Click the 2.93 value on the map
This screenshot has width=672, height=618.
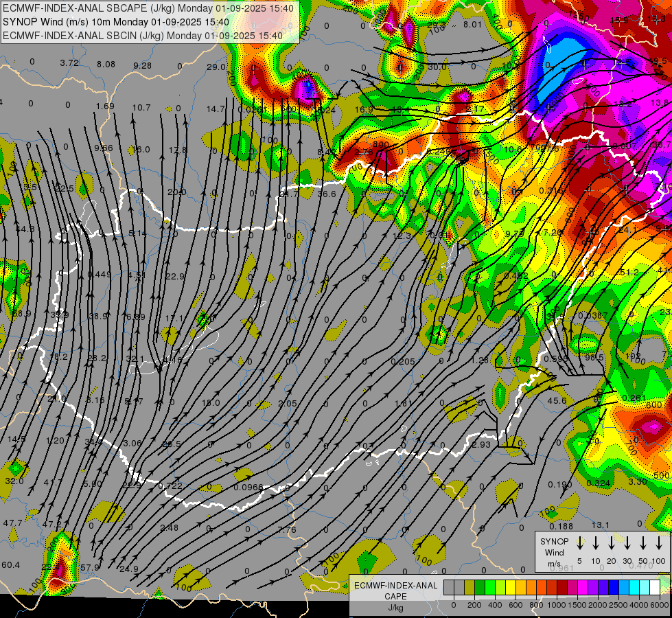tap(481, 445)
